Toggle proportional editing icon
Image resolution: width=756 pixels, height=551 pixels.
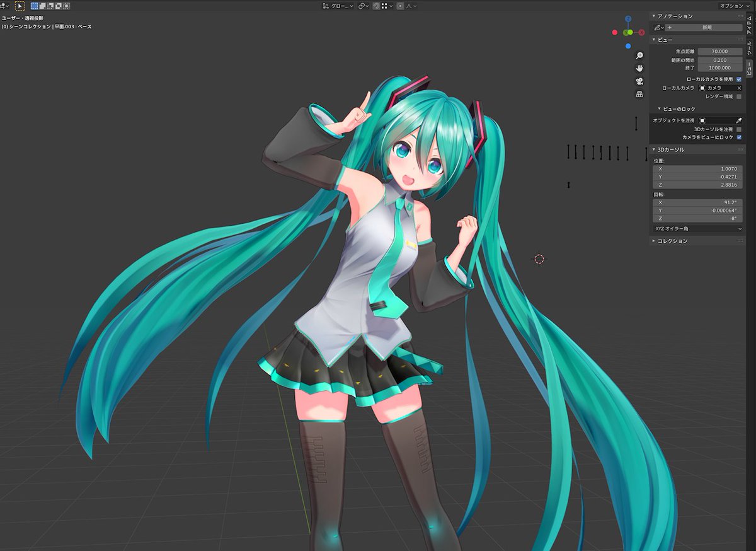[401, 6]
